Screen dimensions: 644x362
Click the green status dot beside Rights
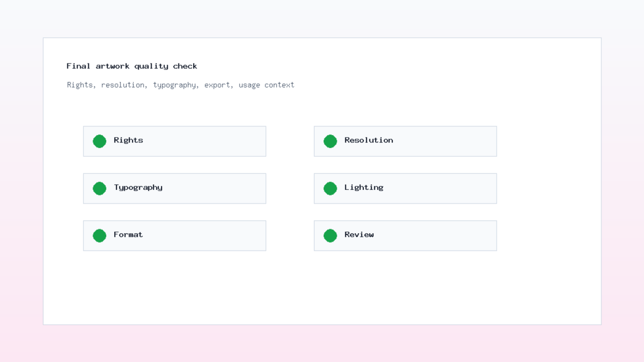(99, 141)
